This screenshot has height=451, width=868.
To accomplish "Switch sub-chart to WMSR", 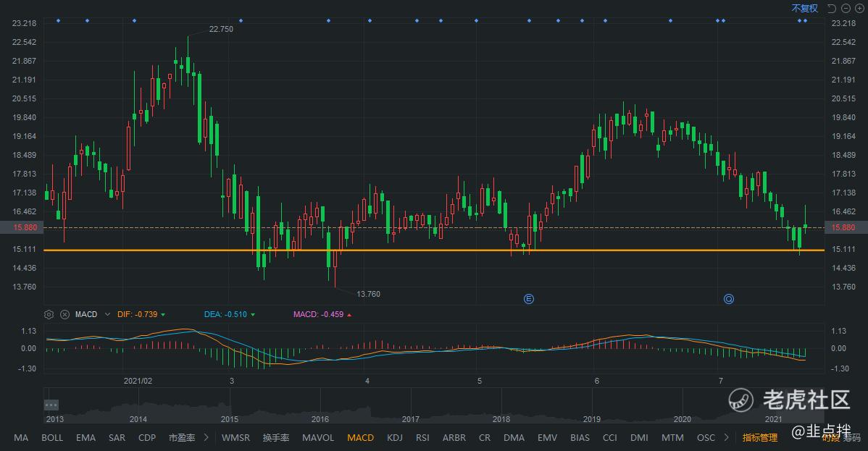I will (x=235, y=438).
